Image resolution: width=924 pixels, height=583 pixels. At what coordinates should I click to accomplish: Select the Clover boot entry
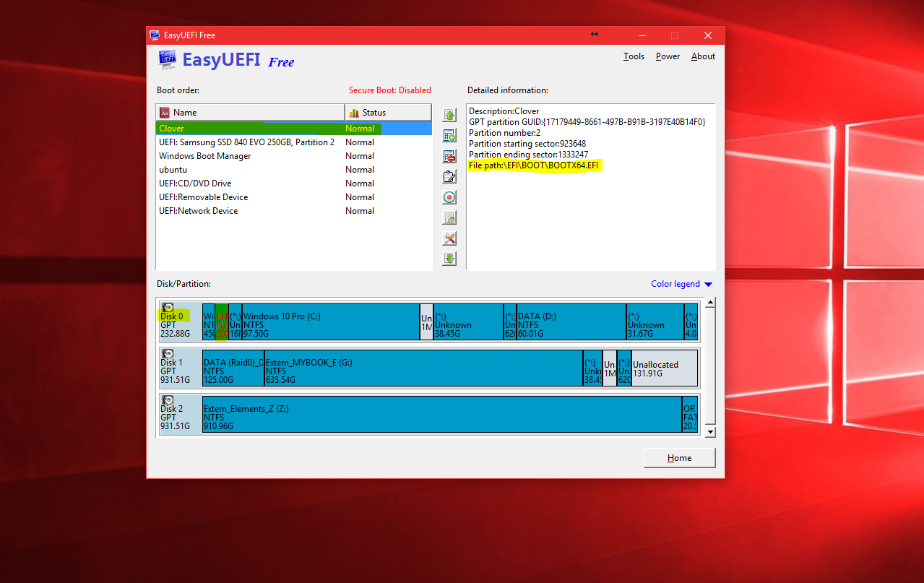pyautogui.click(x=294, y=129)
